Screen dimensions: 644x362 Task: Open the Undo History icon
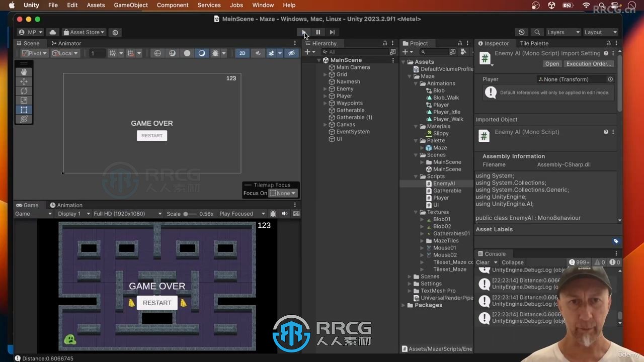pos(522,32)
